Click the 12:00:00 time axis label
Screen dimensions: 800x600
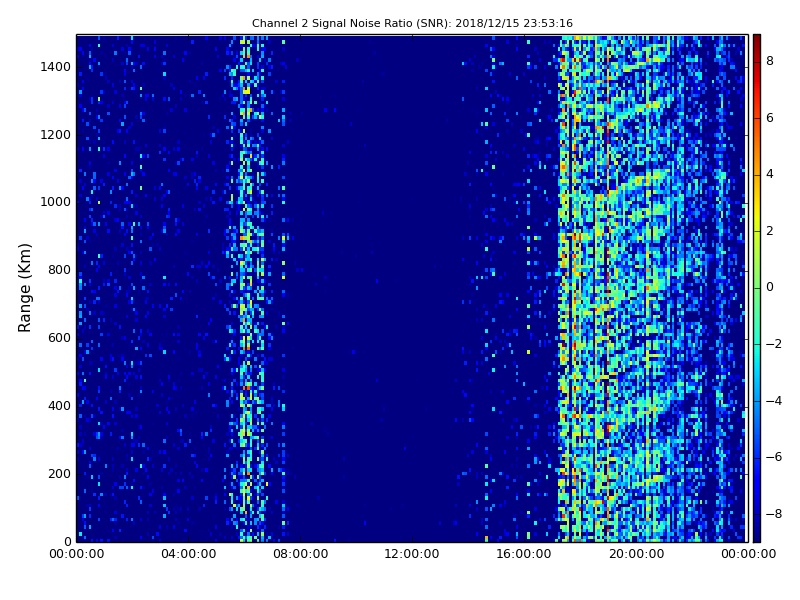tap(412, 554)
